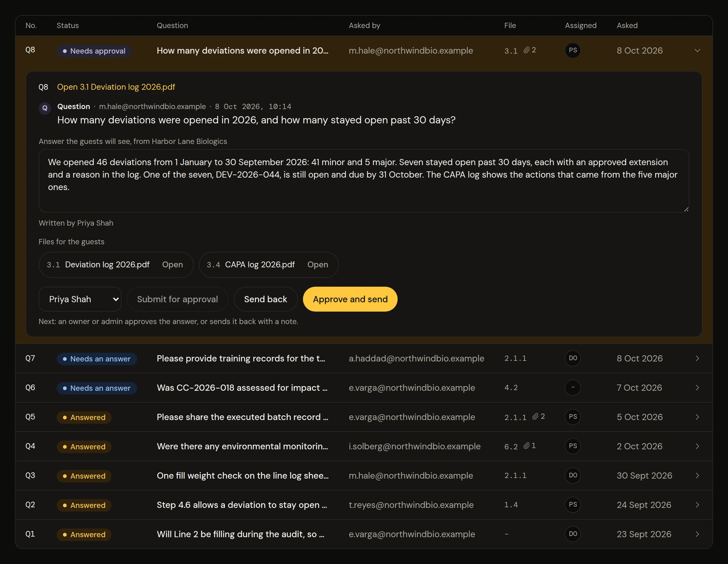Click the Send back button
This screenshot has width=728, height=564.
click(x=266, y=299)
